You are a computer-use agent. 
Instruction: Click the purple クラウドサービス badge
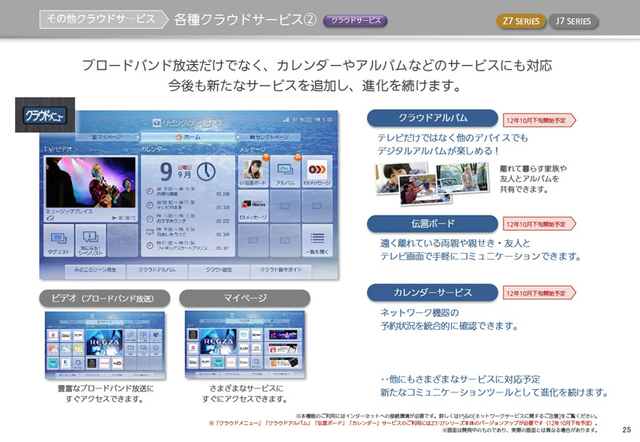point(356,21)
